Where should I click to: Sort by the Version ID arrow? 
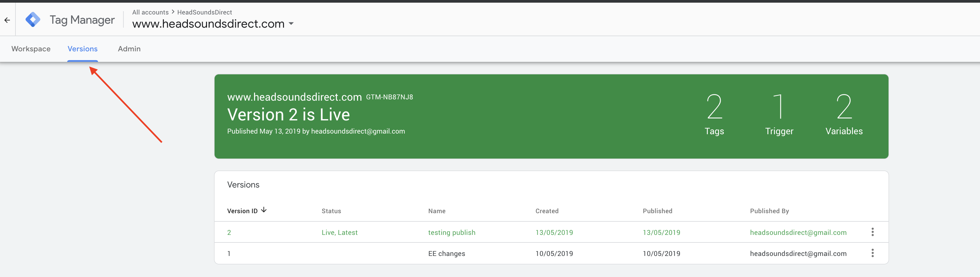click(264, 210)
